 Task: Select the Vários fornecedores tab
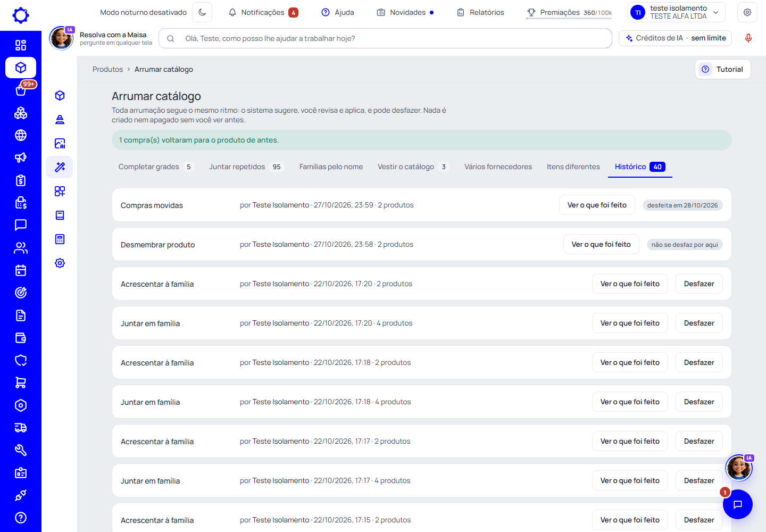click(x=498, y=167)
